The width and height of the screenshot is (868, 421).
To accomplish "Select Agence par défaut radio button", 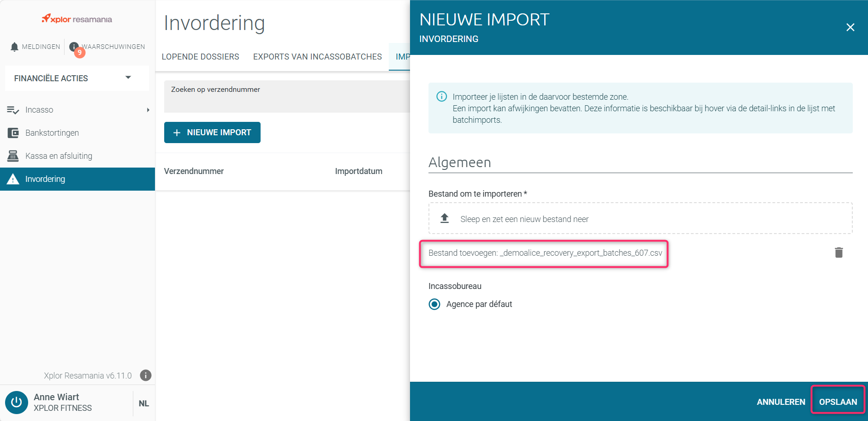I will pyautogui.click(x=434, y=304).
